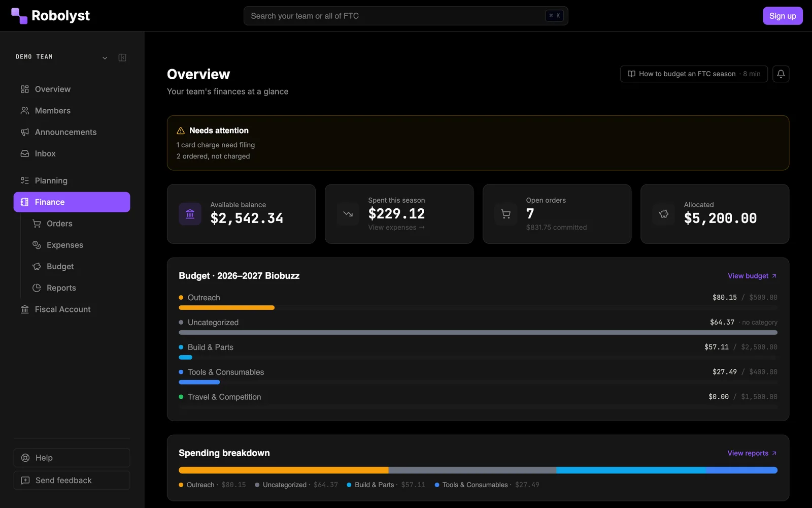This screenshot has width=812, height=508.
Task: Click the $831.75 committed text
Action: (x=556, y=227)
